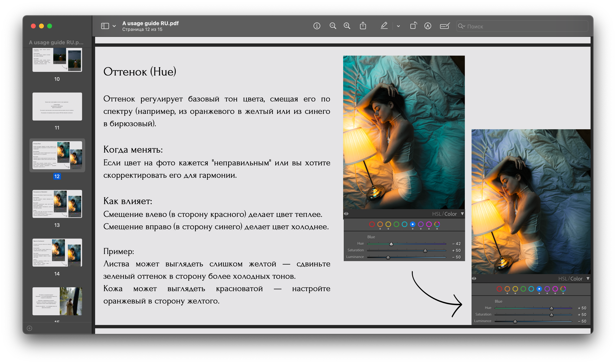Viewport: 616px width, 364px height.
Task: Expand highlight color options chevron
Action: pyautogui.click(x=398, y=26)
